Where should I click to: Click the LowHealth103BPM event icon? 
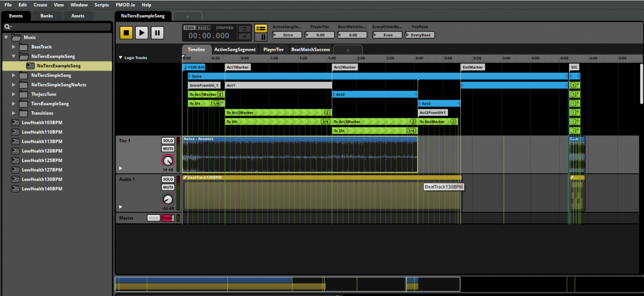[x=16, y=122]
